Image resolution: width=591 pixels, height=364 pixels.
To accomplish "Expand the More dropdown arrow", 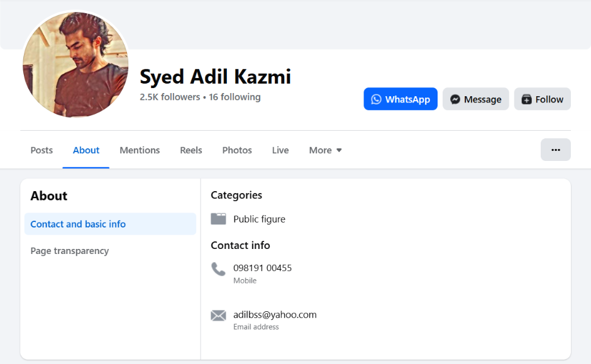I will point(339,150).
